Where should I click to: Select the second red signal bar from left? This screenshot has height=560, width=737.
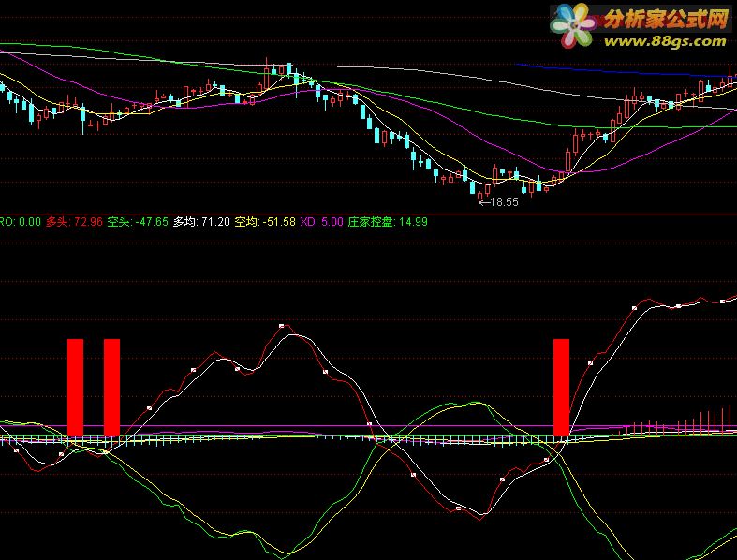tap(111, 388)
